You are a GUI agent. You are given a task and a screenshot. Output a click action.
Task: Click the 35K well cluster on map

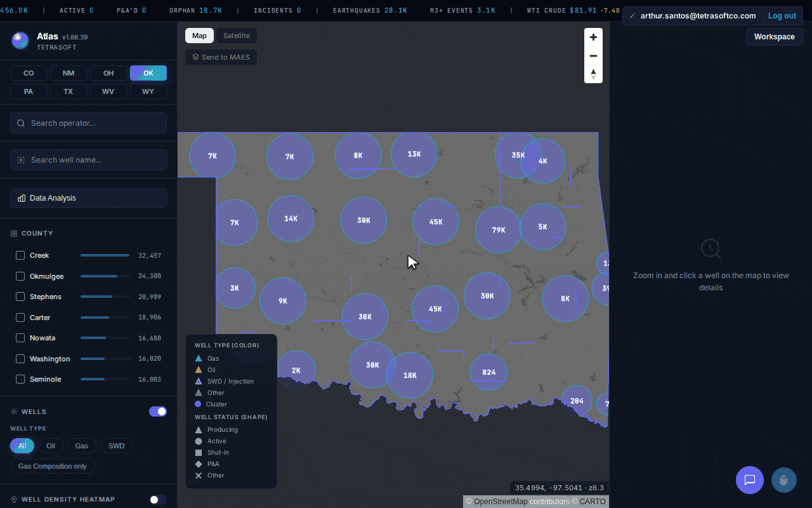(518, 155)
